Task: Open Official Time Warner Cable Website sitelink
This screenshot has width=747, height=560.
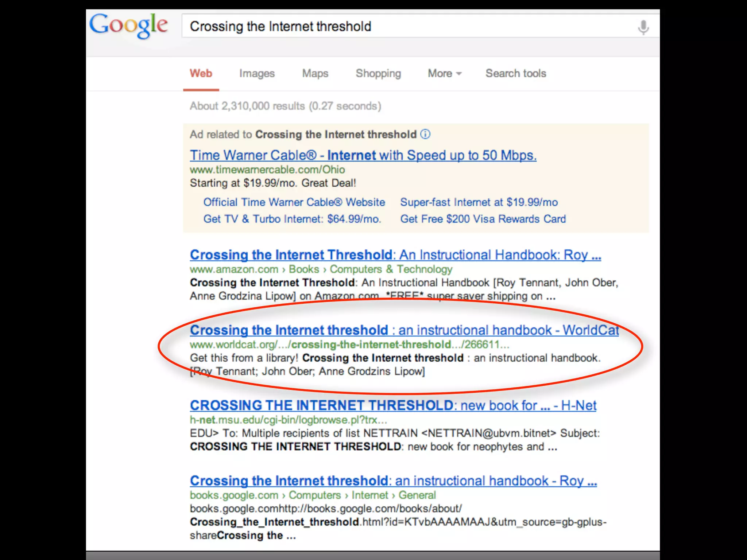Action: pyautogui.click(x=294, y=202)
